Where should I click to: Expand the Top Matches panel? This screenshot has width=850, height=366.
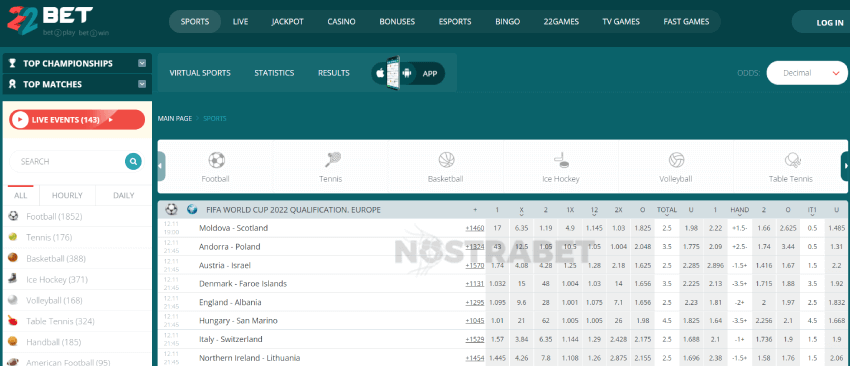142,84
